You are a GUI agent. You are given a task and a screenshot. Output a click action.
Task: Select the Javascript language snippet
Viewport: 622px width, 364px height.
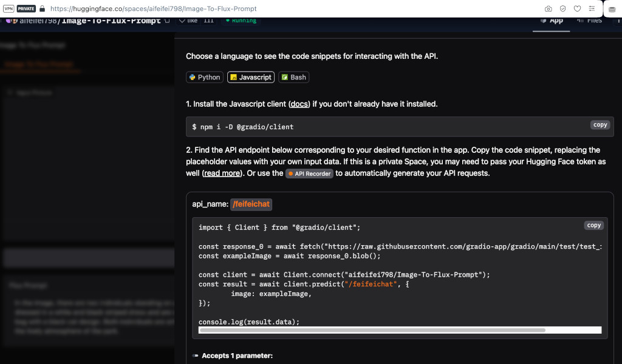click(251, 77)
